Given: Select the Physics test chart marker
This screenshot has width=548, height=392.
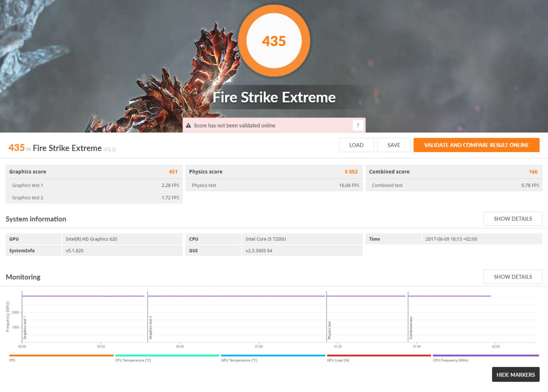Looking at the screenshot, I should (x=330, y=330).
